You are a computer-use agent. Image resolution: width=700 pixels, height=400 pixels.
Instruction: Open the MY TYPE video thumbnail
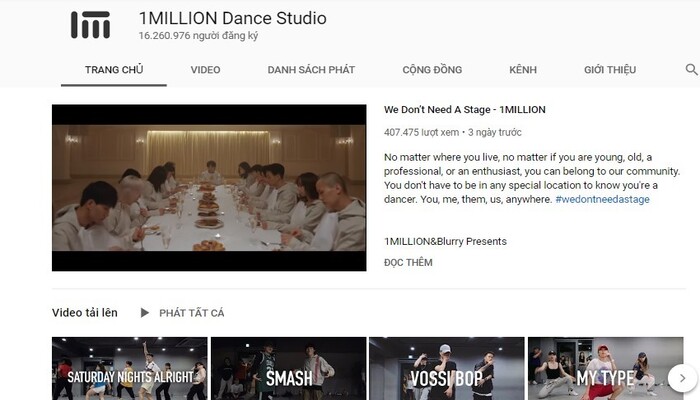tap(605, 369)
